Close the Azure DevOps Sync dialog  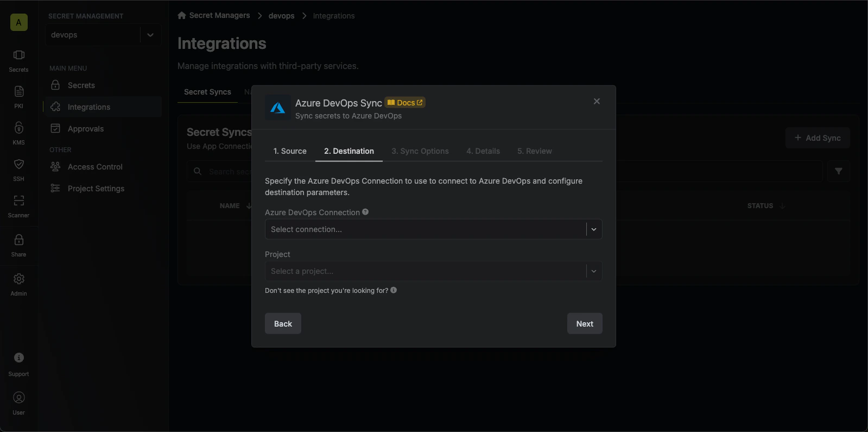597,101
